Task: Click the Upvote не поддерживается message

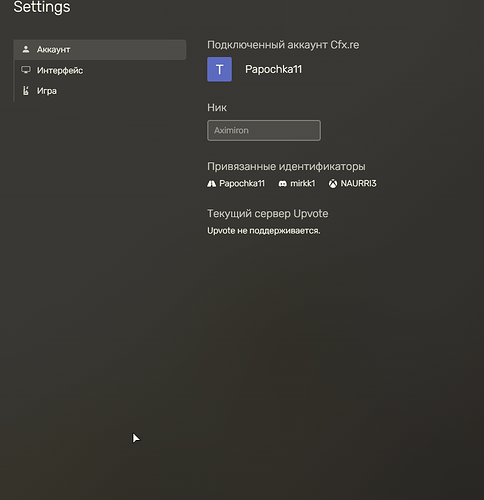Action: point(264,231)
